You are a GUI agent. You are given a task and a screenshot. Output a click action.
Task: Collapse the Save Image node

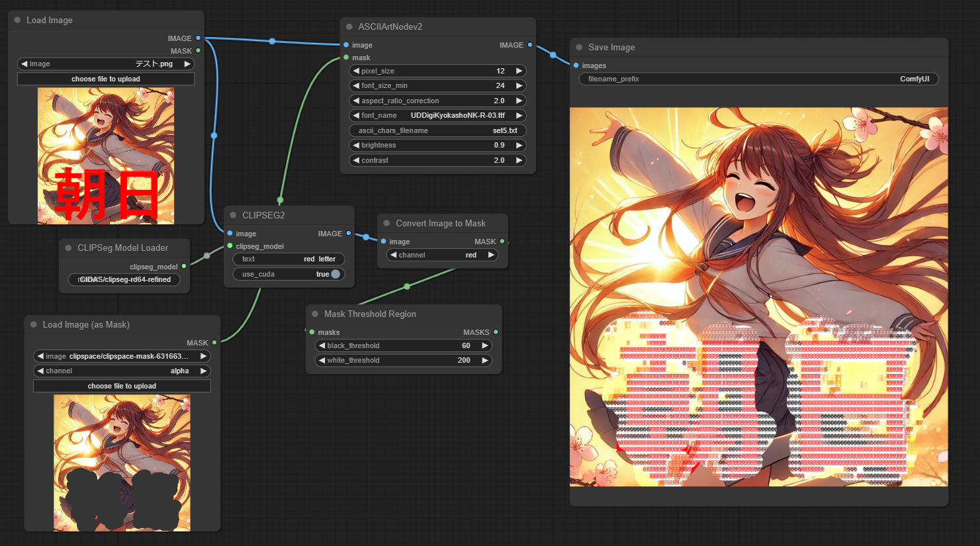(580, 48)
